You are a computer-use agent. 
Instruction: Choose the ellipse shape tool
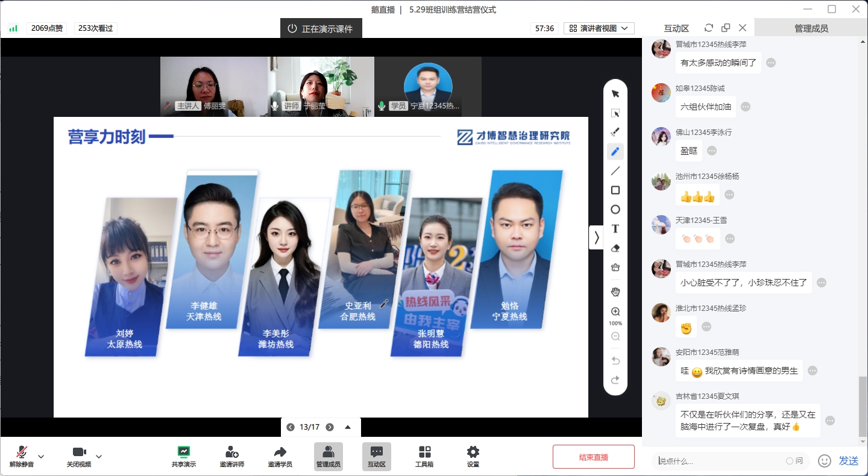615,210
